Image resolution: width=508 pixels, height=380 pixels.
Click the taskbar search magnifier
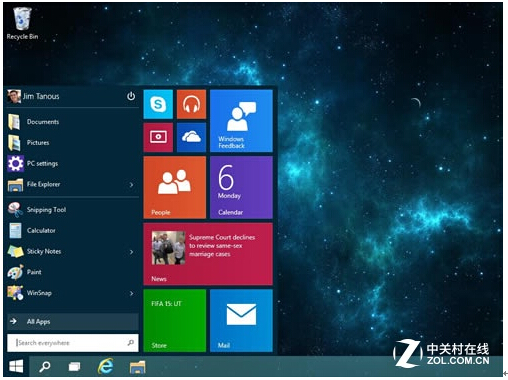tap(45, 367)
